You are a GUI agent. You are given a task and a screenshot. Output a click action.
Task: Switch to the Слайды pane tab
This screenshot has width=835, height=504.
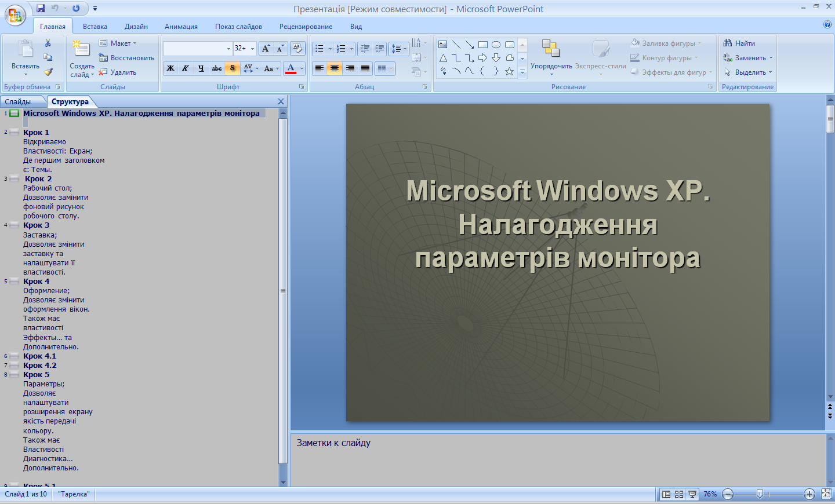point(18,102)
